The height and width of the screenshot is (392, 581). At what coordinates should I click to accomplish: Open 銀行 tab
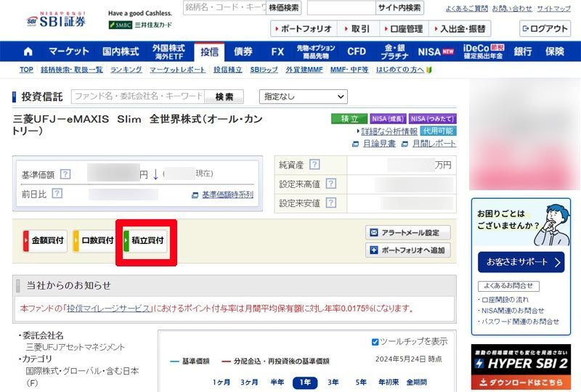[523, 52]
